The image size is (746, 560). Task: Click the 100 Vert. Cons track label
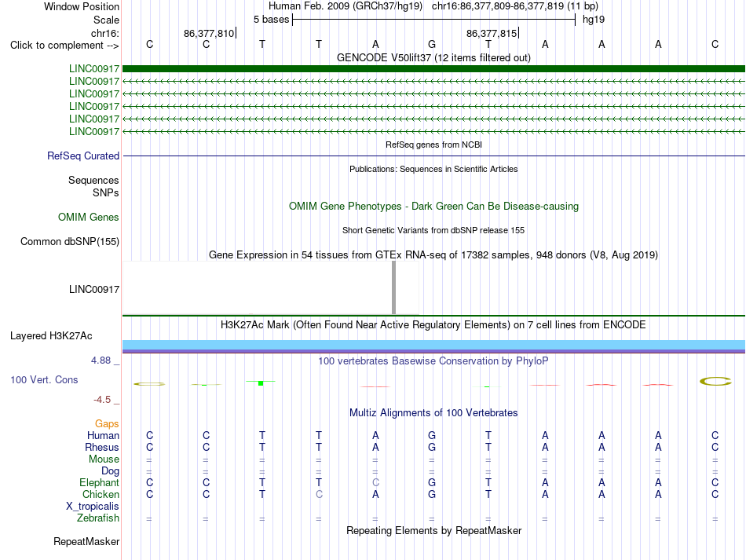pos(44,379)
